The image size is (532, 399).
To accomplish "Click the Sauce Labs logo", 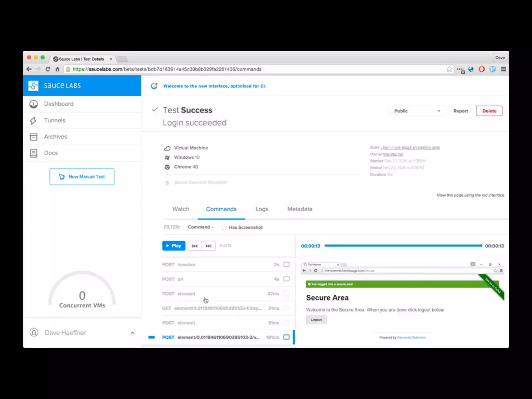I will pos(34,86).
